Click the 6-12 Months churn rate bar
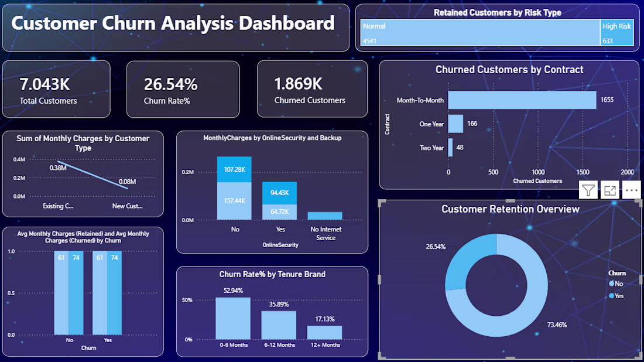This screenshot has height=362, width=644. [279, 325]
